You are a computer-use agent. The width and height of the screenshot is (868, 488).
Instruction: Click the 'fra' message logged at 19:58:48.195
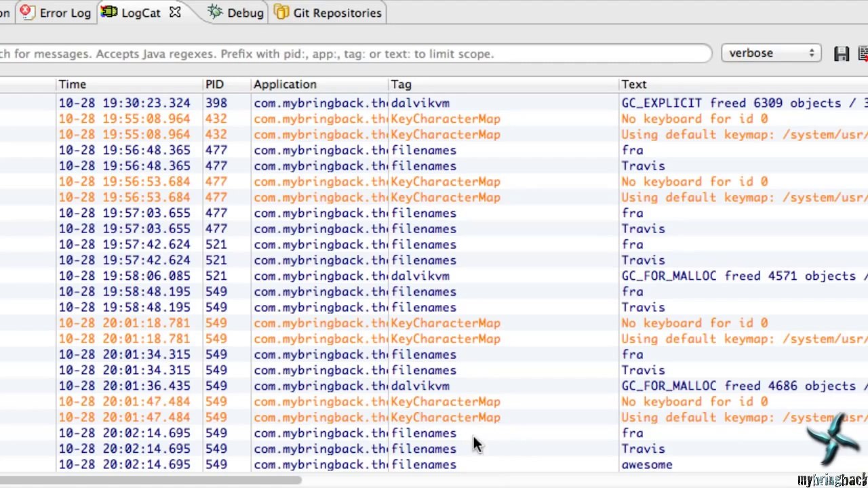(632, 291)
